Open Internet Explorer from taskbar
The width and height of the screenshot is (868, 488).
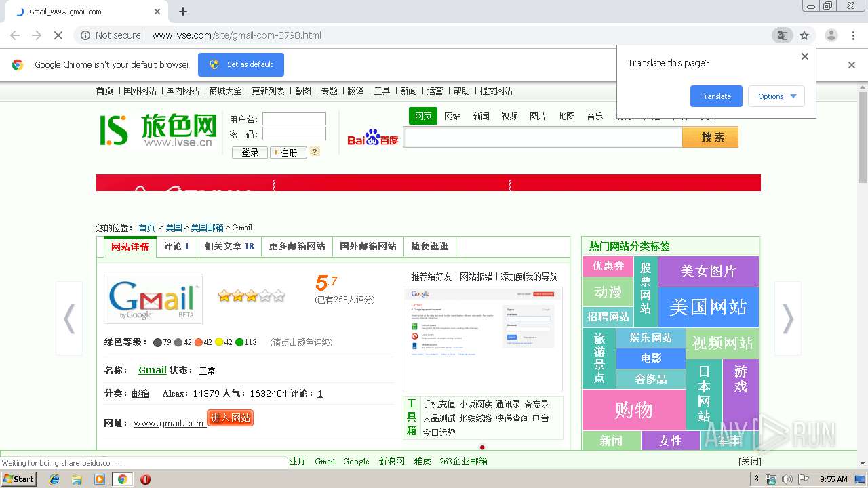tap(54, 479)
